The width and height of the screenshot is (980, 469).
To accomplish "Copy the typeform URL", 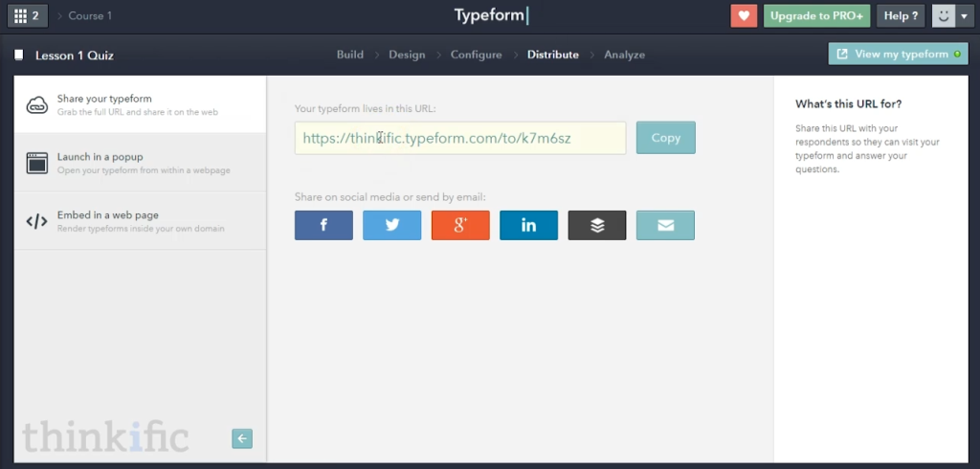I will tap(666, 138).
